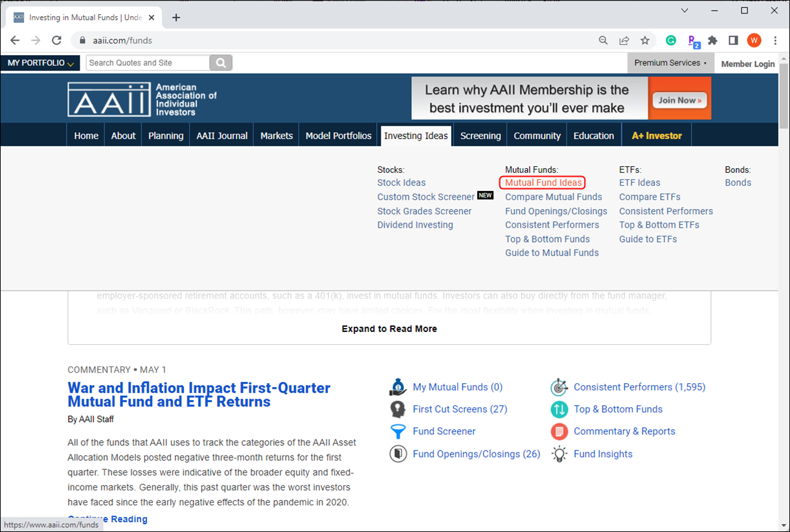
Task: Open the Screening menu item
Action: (480, 135)
